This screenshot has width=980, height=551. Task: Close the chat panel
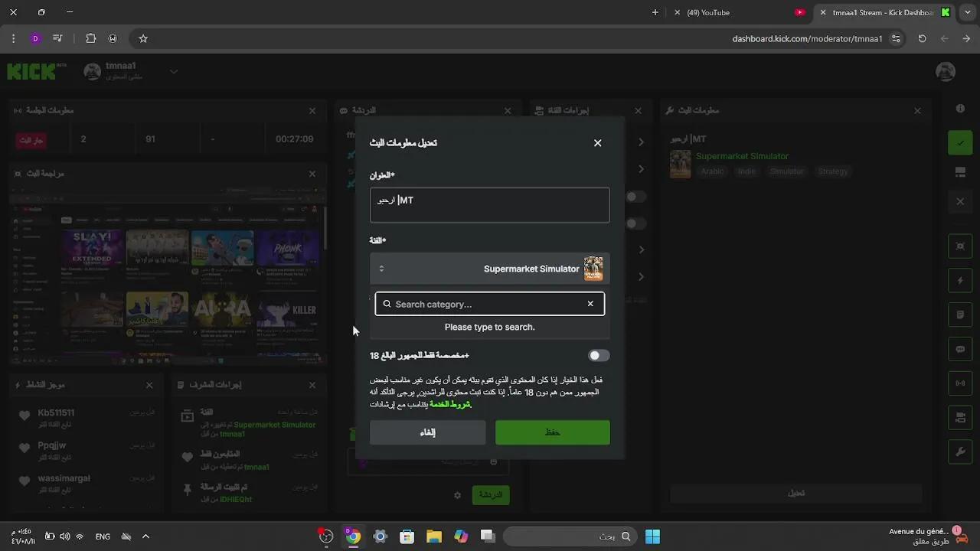click(508, 111)
